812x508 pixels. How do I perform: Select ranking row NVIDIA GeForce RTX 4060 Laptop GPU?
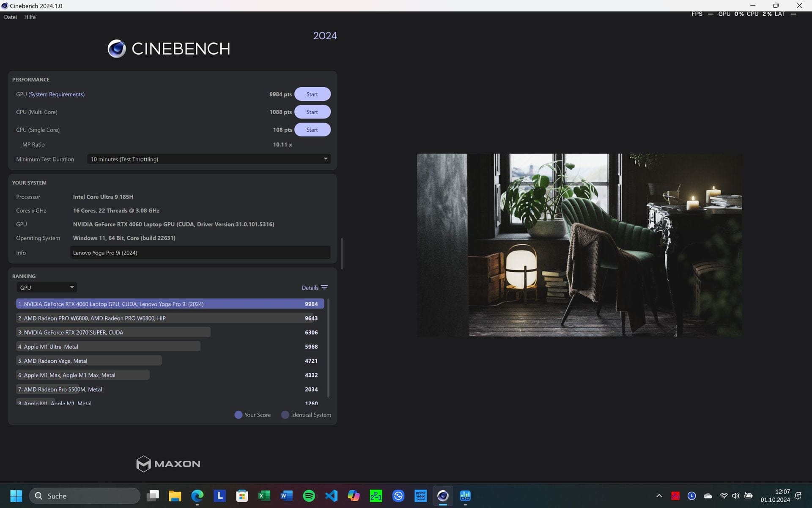pos(170,304)
